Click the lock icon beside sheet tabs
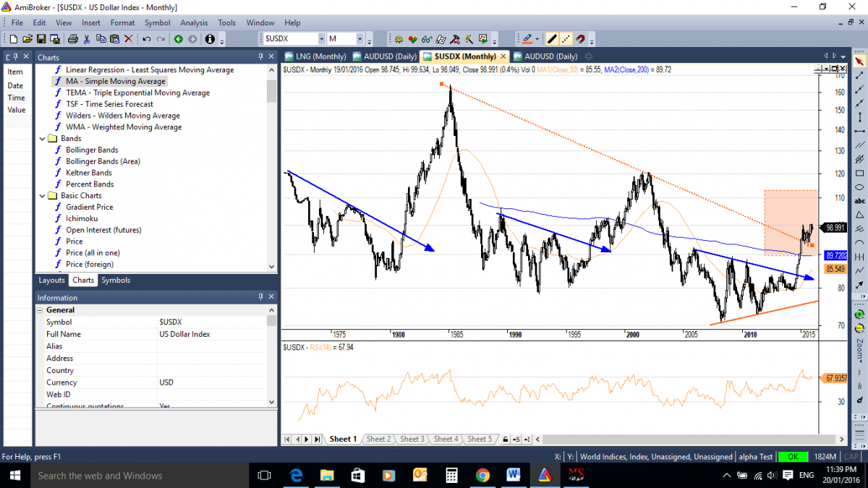The width and height of the screenshot is (868, 488). click(x=505, y=439)
